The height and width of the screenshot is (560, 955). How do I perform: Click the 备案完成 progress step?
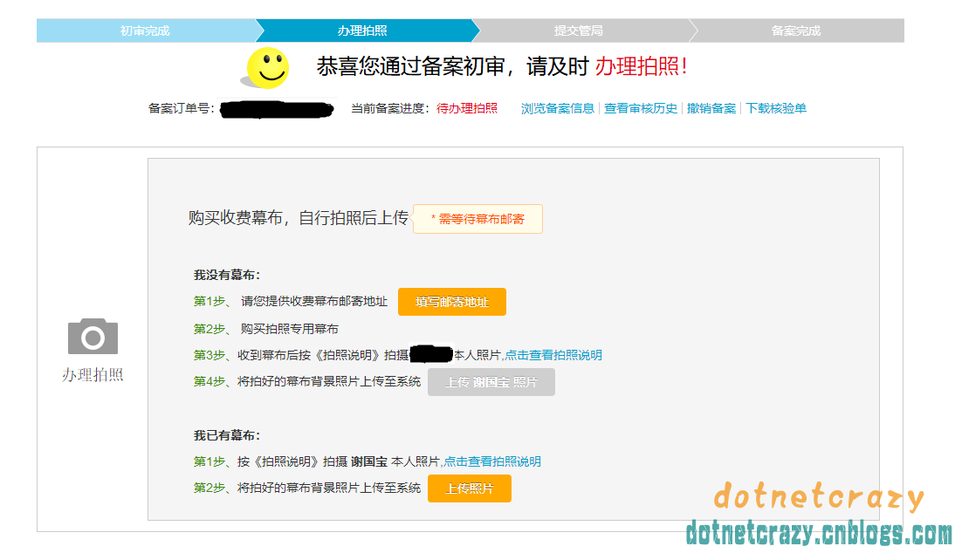point(796,31)
